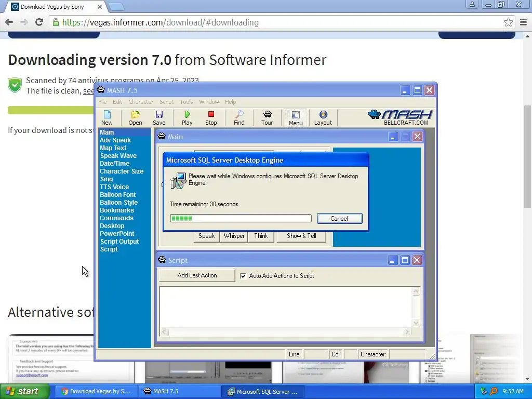
Task: Open the Tools menu
Action: (x=187, y=102)
